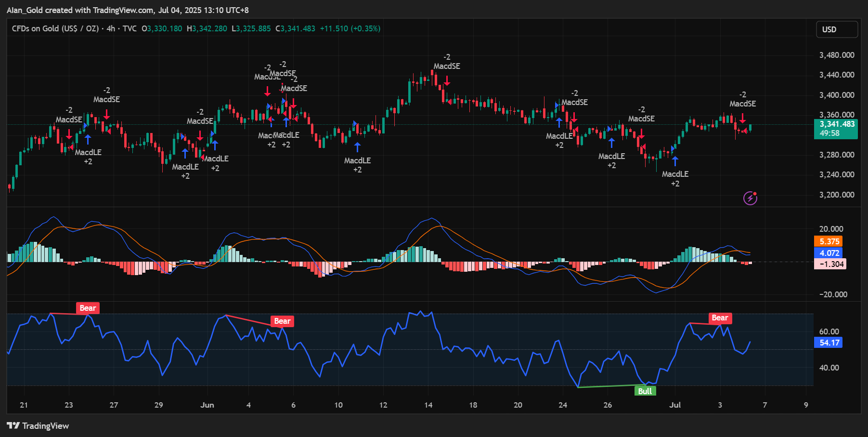Click the TVC exchange text

tap(130, 28)
